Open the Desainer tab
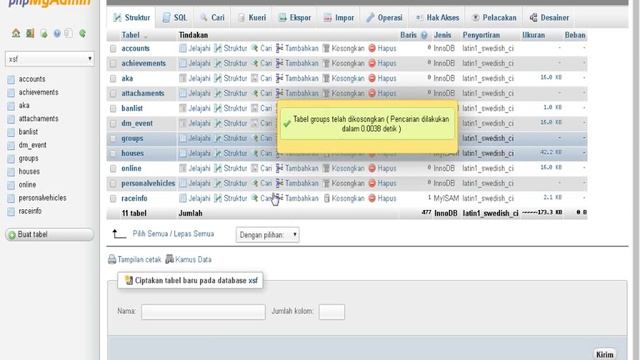This screenshot has width=640, height=360. (x=549, y=18)
